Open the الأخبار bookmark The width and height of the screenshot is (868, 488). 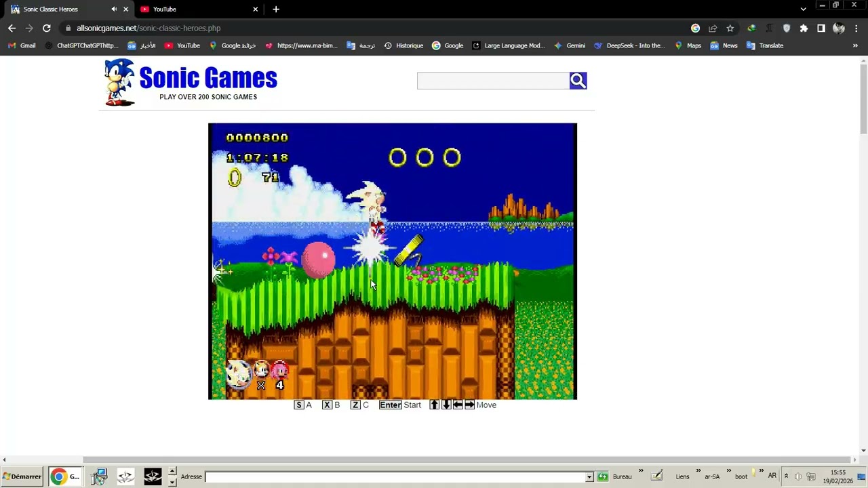pos(142,45)
